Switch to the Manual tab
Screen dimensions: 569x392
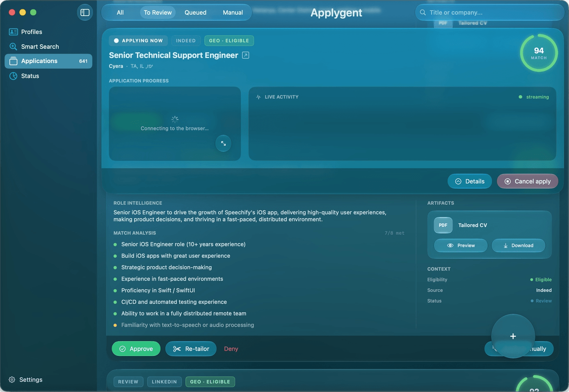click(233, 12)
